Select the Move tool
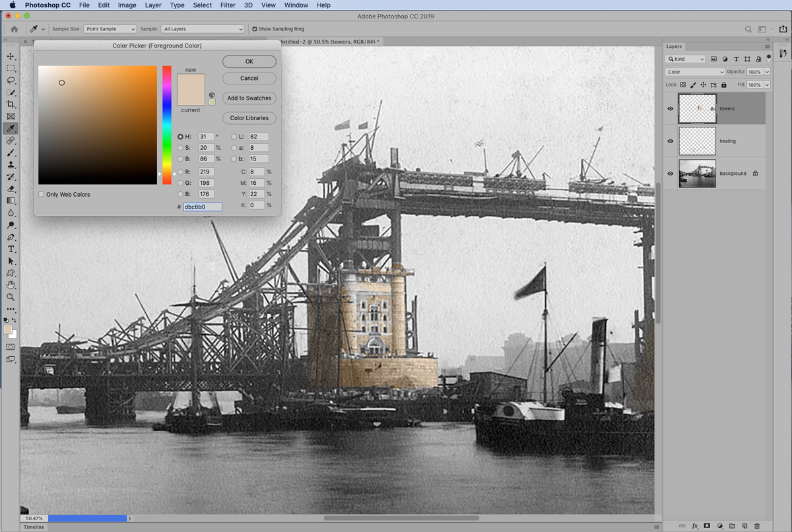 11,56
